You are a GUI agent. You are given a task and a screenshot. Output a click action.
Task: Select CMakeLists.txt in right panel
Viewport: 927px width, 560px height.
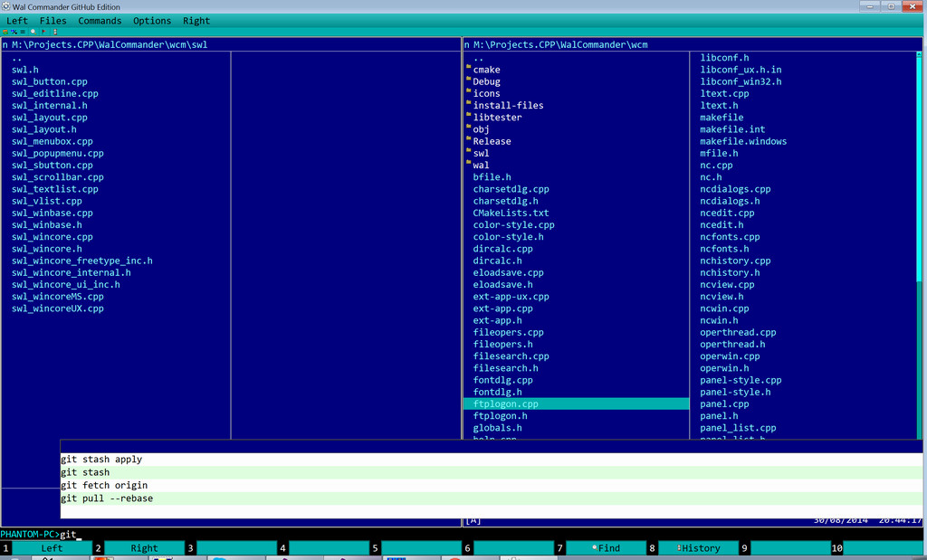coord(511,213)
